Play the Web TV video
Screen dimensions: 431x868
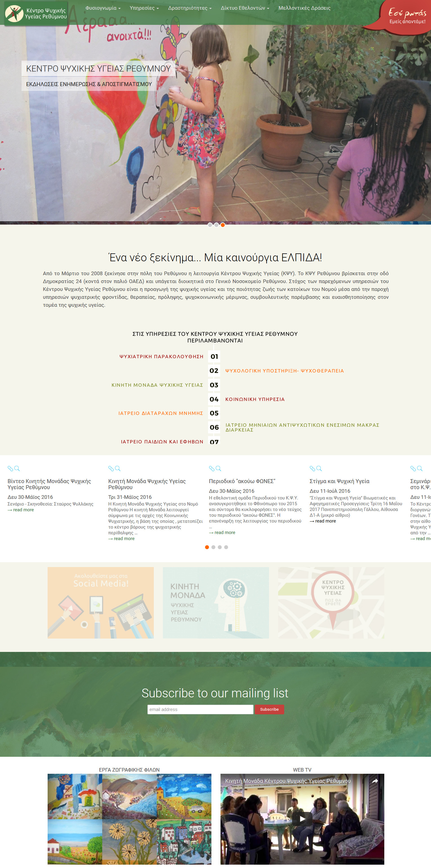pos(302,819)
